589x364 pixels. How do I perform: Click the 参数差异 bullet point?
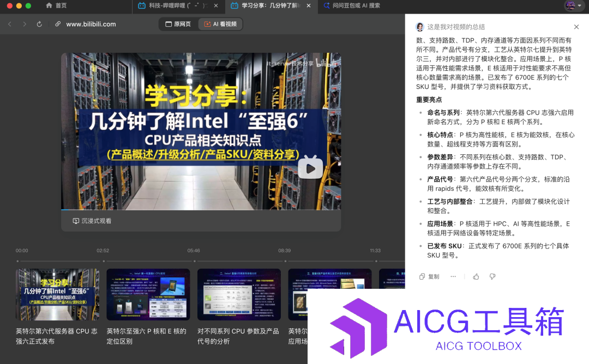498,162
